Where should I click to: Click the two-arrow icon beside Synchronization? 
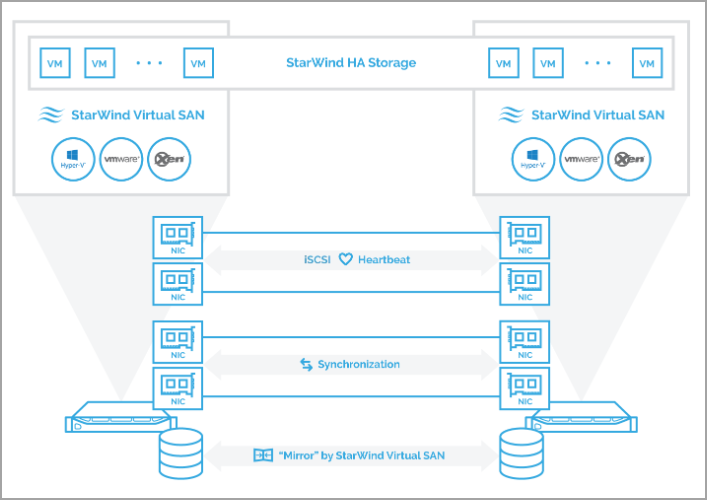tap(306, 364)
